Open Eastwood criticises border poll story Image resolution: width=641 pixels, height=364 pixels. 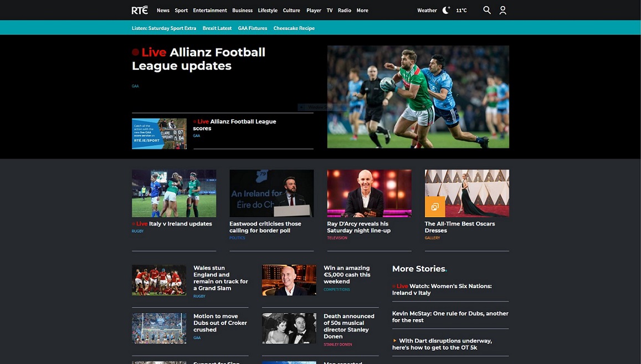[x=265, y=227]
